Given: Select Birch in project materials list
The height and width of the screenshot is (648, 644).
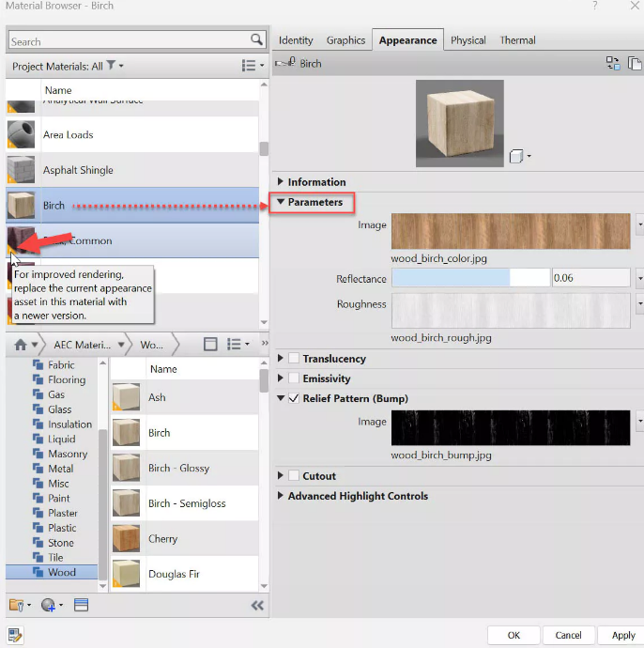Looking at the screenshot, I should tap(132, 205).
